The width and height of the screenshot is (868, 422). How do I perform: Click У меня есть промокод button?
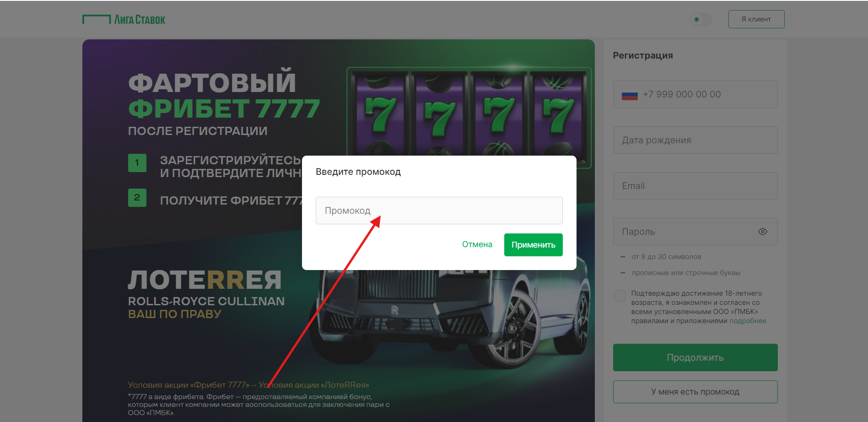[695, 392]
